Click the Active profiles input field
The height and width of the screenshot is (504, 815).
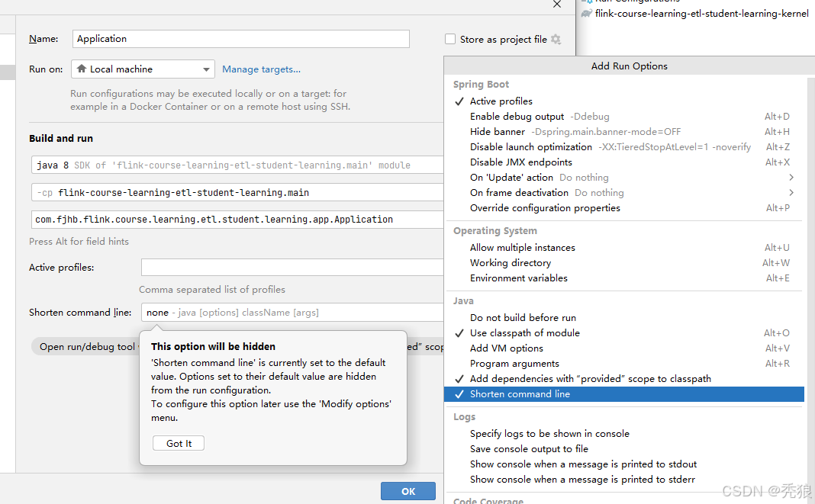292,267
